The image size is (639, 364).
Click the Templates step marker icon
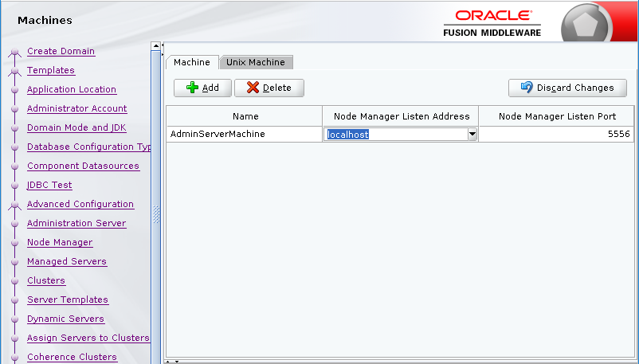[14, 72]
